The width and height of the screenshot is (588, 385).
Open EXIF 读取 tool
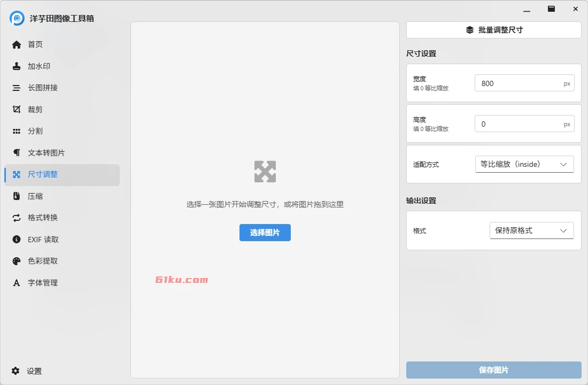[62, 240]
